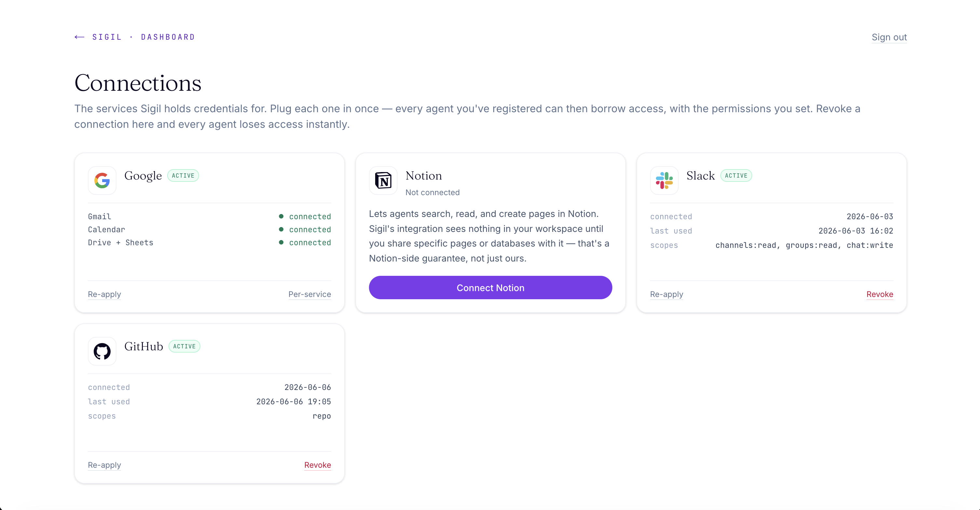
Task: Connect Notion with the purple button
Action: tap(490, 288)
